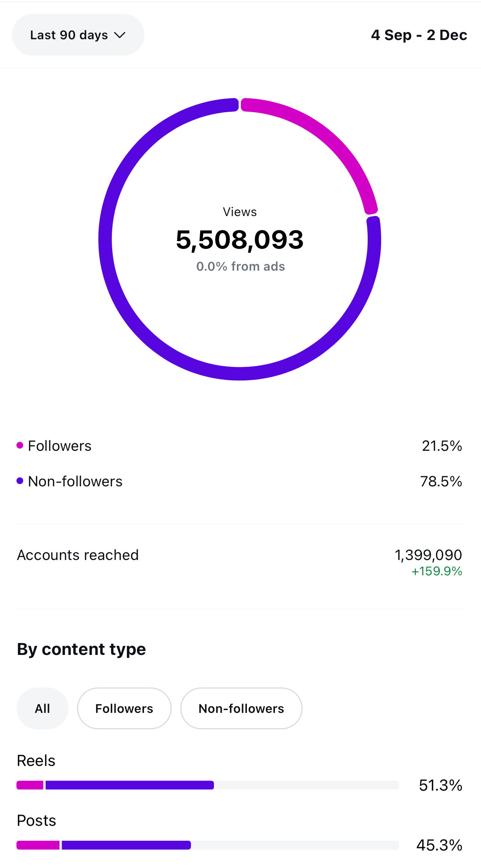Open the By content type section heading
The image size is (481, 868).
81,649
